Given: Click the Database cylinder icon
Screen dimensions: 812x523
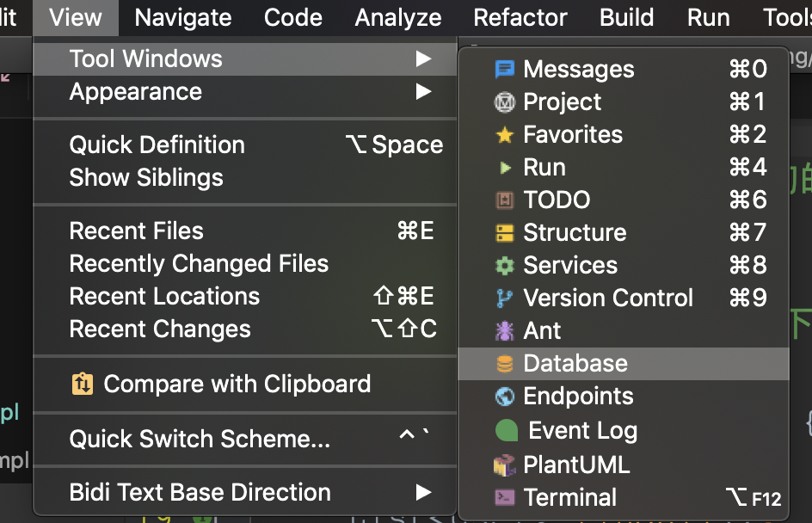Looking at the screenshot, I should [x=504, y=364].
